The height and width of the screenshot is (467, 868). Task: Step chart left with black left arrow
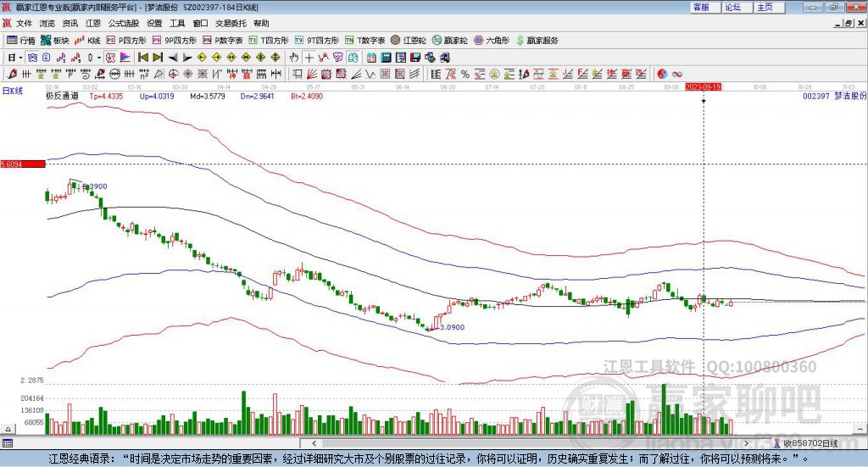pyautogui.click(x=173, y=58)
